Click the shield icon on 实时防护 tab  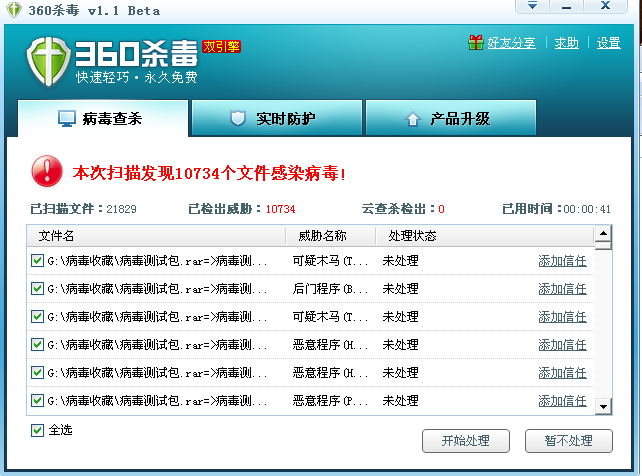pyautogui.click(x=238, y=118)
